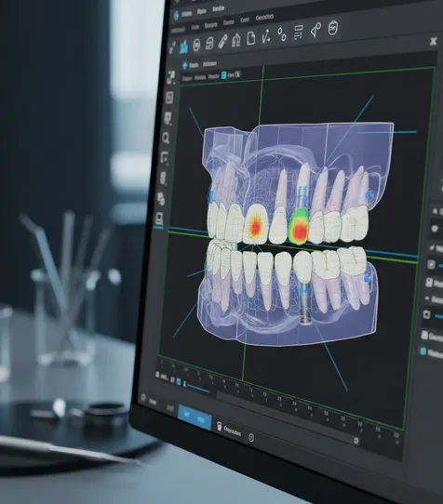Image resolution: width=443 pixels, height=504 pixels.
Task: Click the arrow box icon atop left sidebar
Action: [171, 77]
